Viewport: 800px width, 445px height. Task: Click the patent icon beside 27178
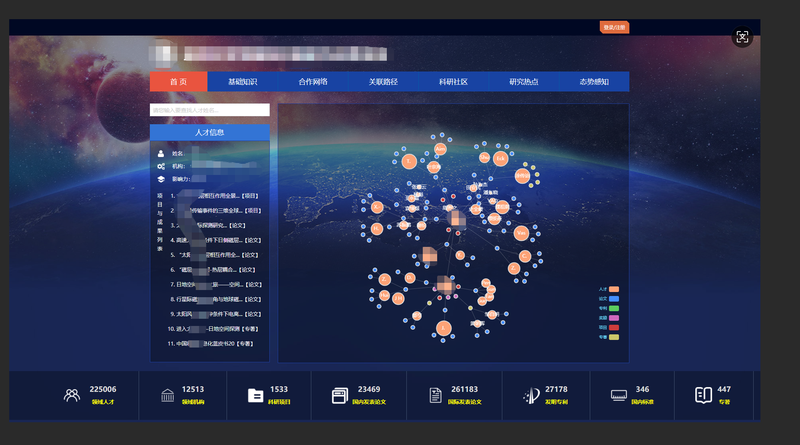[532, 395]
